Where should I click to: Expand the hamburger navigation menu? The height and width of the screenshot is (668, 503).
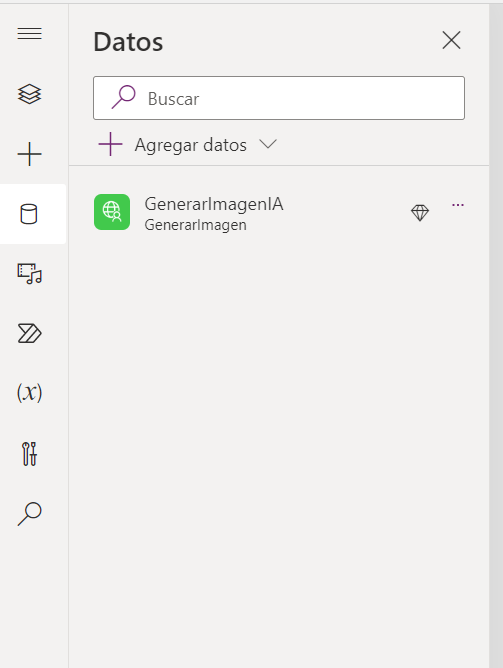pos(29,33)
